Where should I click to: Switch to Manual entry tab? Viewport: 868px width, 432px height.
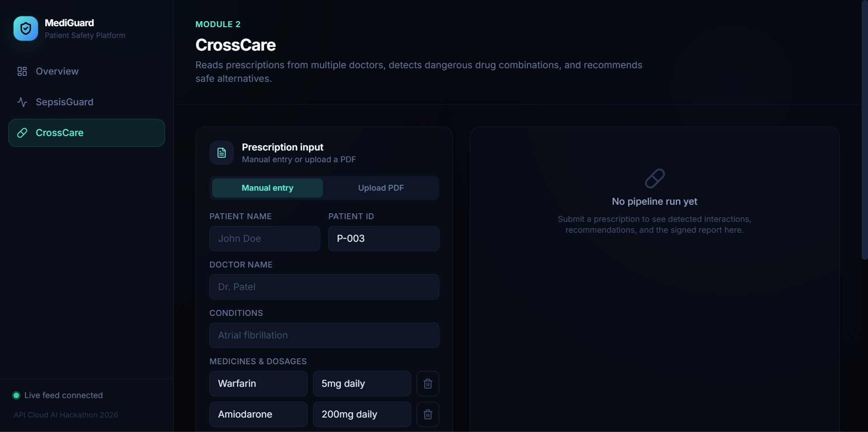coord(267,188)
